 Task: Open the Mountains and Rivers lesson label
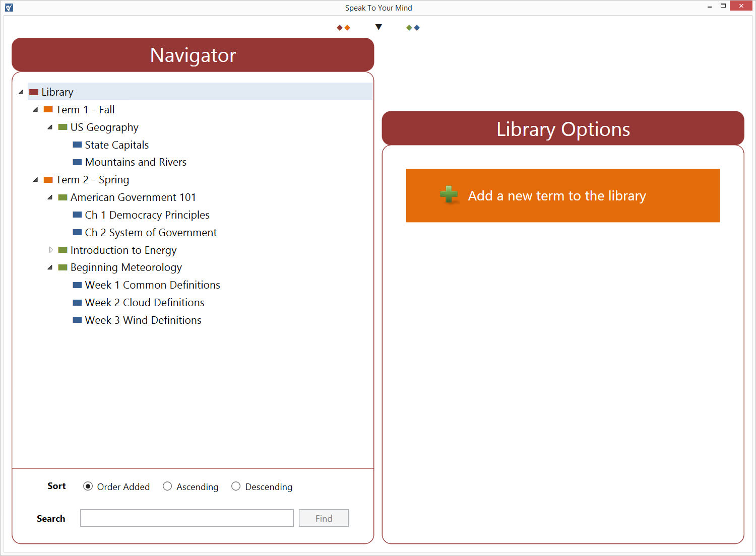pyautogui.click(x=136, y=162)
